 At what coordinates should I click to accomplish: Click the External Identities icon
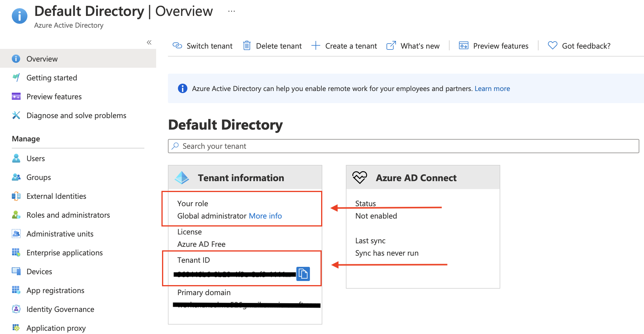(16, 196)
